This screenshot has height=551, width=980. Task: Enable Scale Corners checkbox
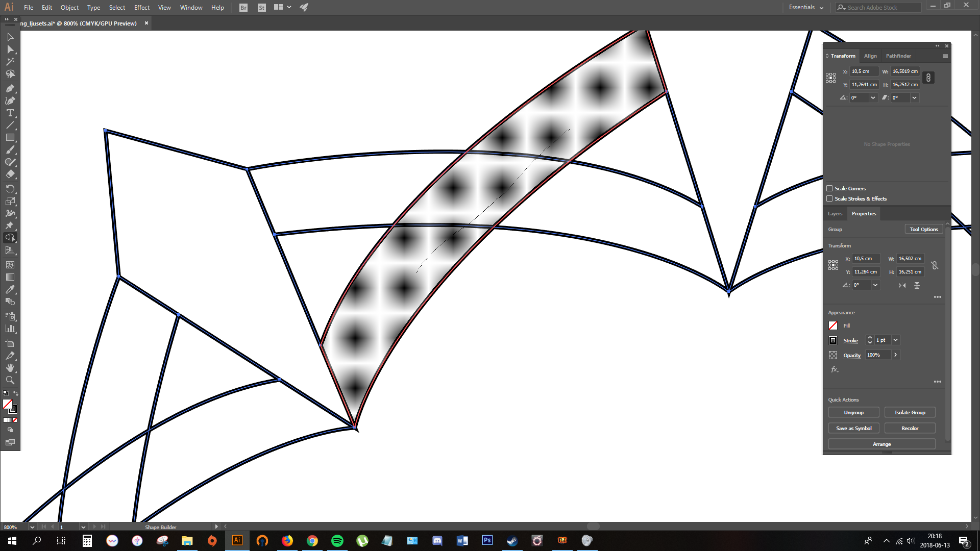[829, 188]
